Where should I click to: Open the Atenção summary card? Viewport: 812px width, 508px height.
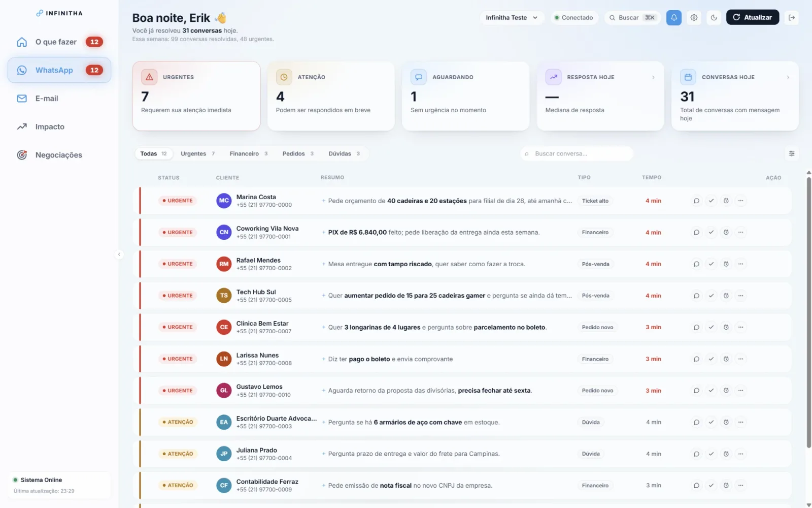[x=331, y=96]
